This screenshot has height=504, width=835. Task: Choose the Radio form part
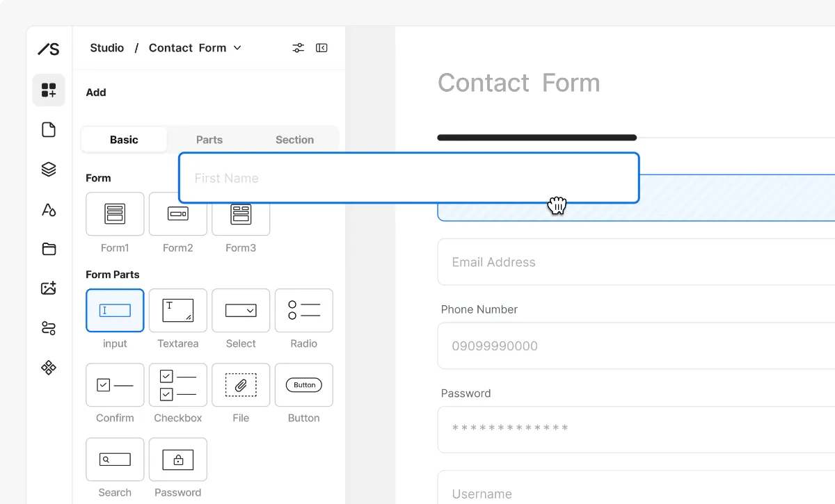click(304, 310)
